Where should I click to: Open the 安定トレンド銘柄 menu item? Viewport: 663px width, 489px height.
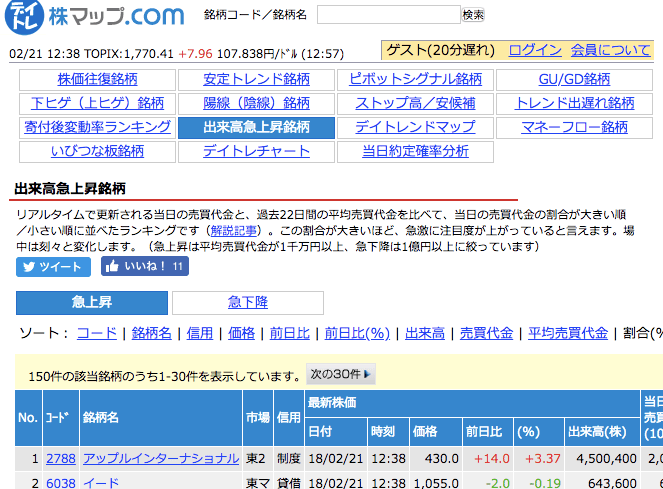click(x=256, y=79)
